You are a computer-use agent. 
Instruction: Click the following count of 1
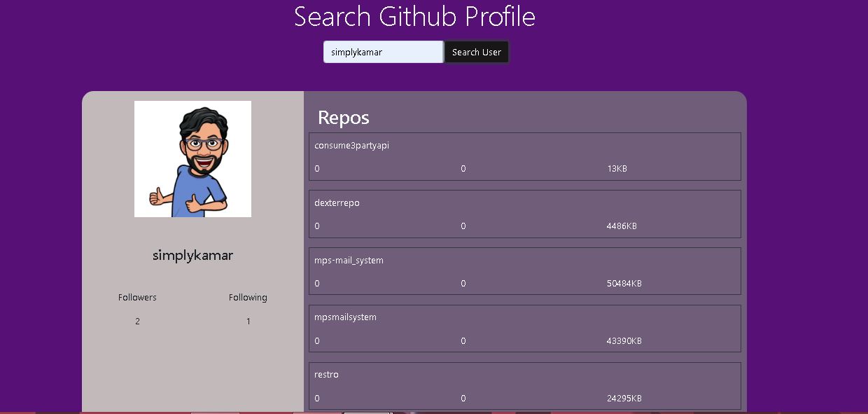click(248, 322)
